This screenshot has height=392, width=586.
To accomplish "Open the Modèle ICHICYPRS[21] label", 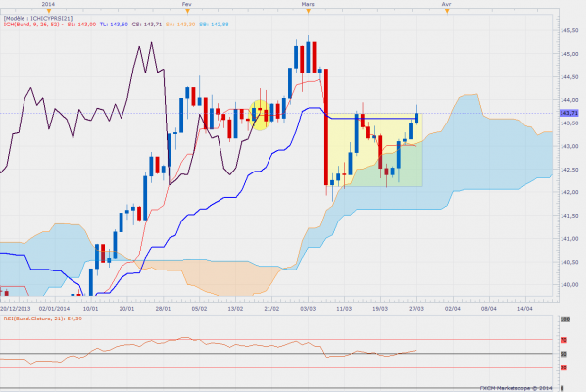I will click(38, 18).
